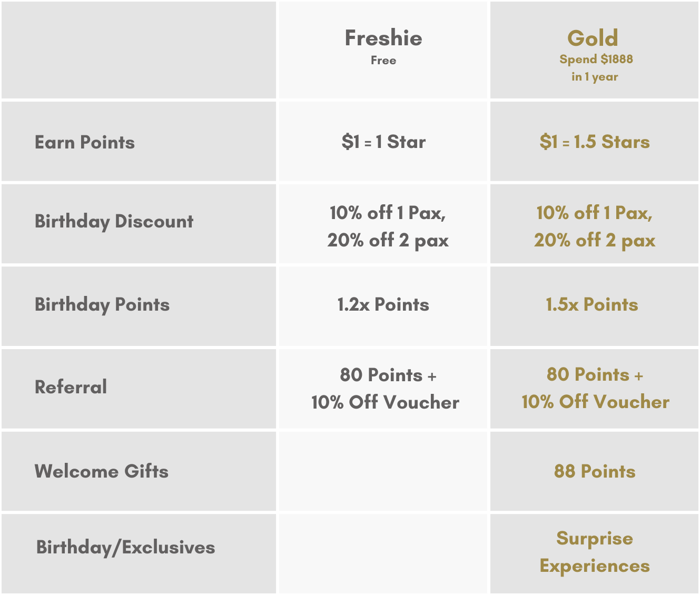The width and height of the screenshot is (700, 595).
Task: Select the Birthday Discount row label
Action: [x=114, y=221]
